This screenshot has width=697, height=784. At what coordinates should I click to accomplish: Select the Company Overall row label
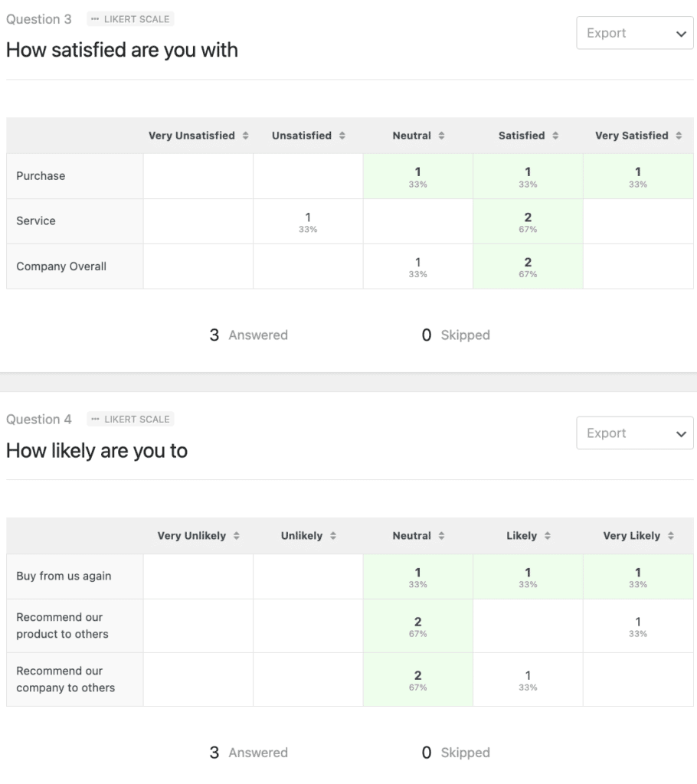tap(61, 266)
